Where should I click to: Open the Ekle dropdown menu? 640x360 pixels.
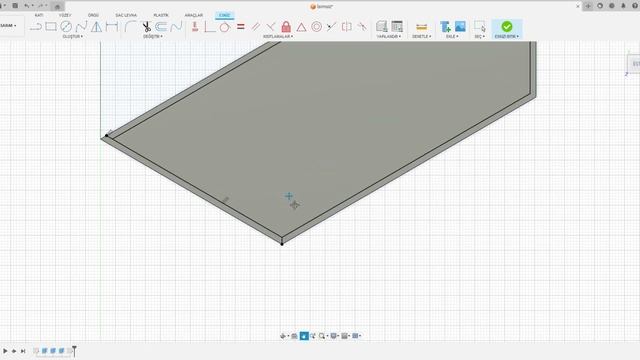pos(452,37)
